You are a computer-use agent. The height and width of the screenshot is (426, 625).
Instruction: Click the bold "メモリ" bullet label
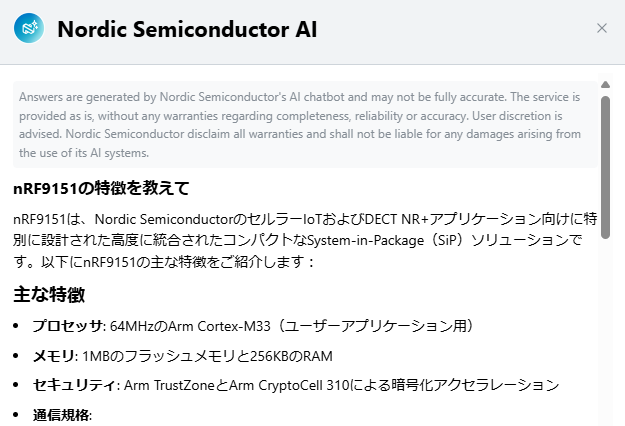coord(54,356)
